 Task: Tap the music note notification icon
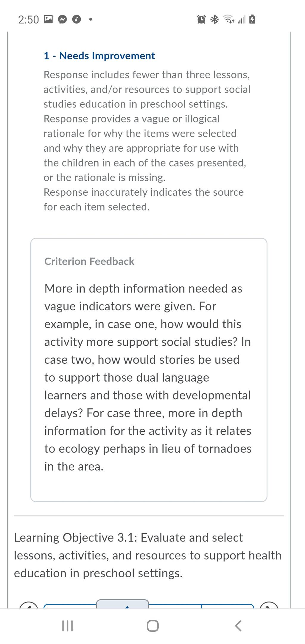[x=77, y=20]
